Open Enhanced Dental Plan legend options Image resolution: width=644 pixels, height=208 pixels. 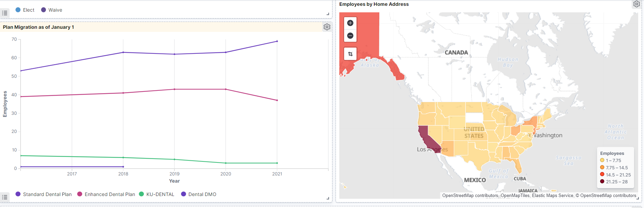(106, 194)
